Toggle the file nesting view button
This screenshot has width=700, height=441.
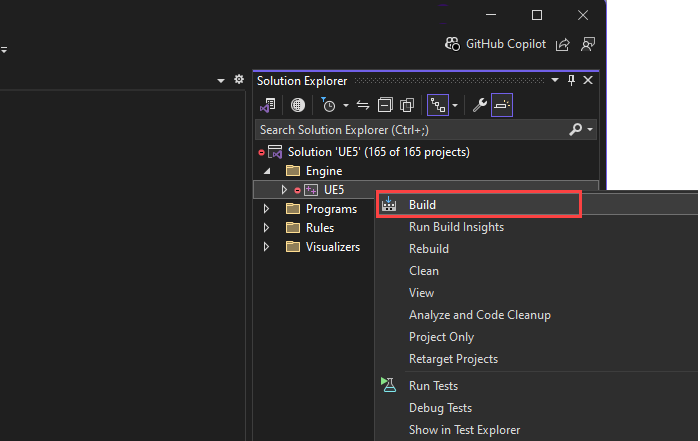click(x=437, y=105)
